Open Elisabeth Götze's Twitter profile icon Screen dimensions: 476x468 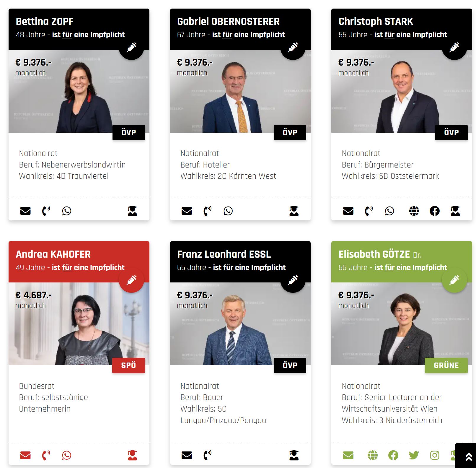[414, 455]
